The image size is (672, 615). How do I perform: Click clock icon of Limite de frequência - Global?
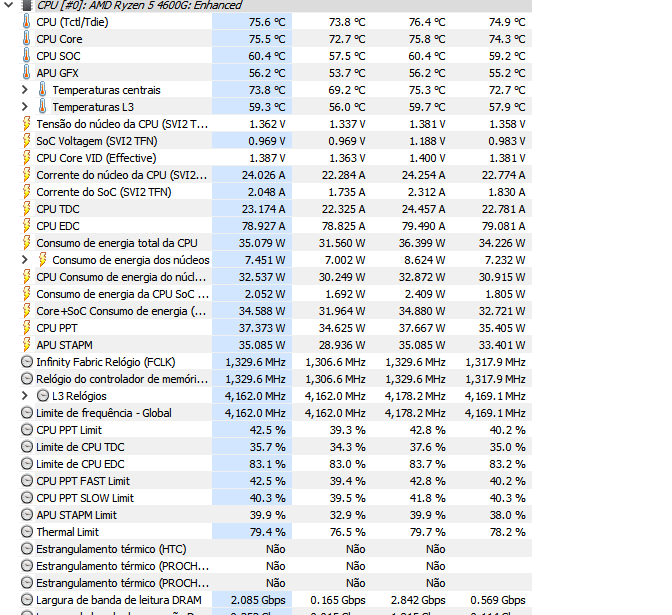27,413
